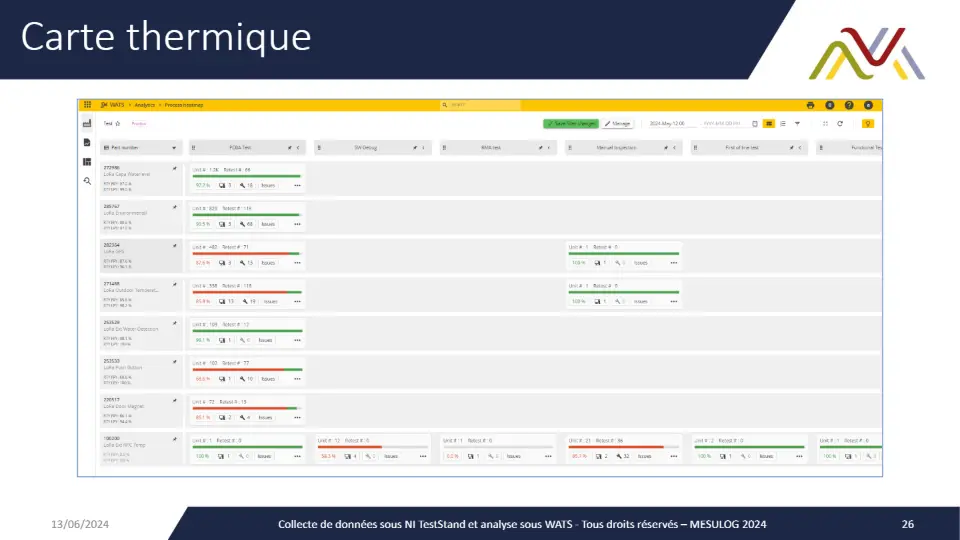
Task: Click the yellow lightbulb tips icon
Action: [x=868, y=124]
